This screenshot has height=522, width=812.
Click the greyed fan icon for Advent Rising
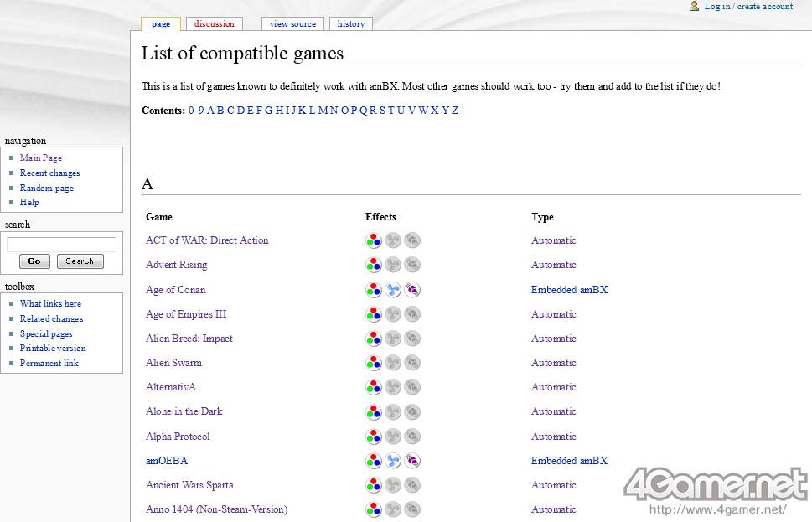pyautogui.click(x=393, y=265)
